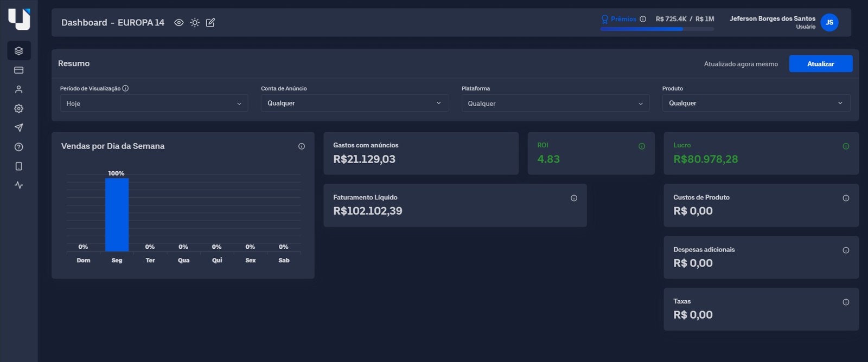
Task: Open the layers dashboard icon in sidebar
Action: click(19, 51)
